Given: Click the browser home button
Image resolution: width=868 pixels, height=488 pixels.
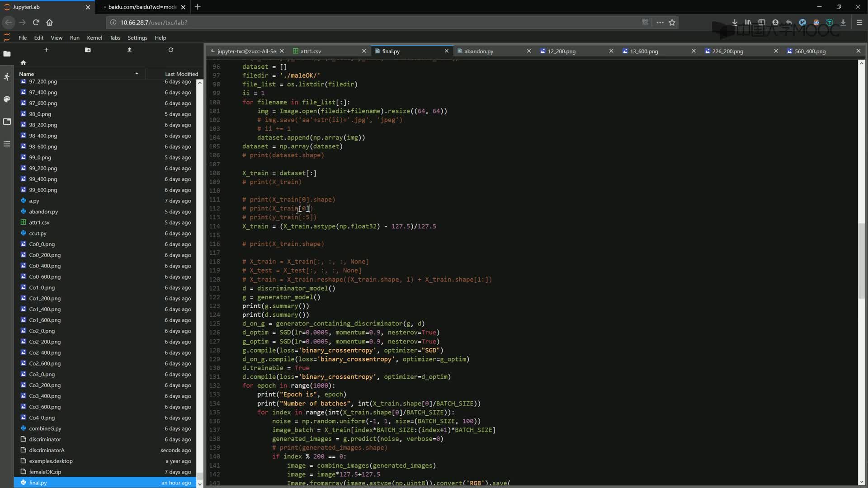Looking at the screenshot, I should click(x=50, y=22).
